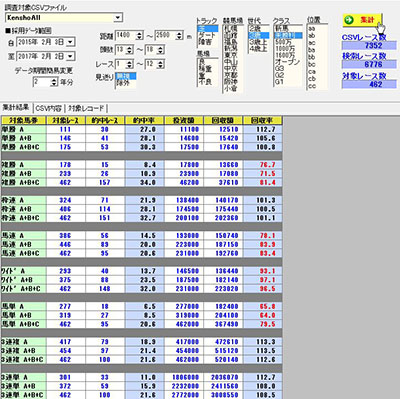This screenshot has width=400, height=399.
Task: Select 除外 in the 見送り list
Action: [125, 83]
